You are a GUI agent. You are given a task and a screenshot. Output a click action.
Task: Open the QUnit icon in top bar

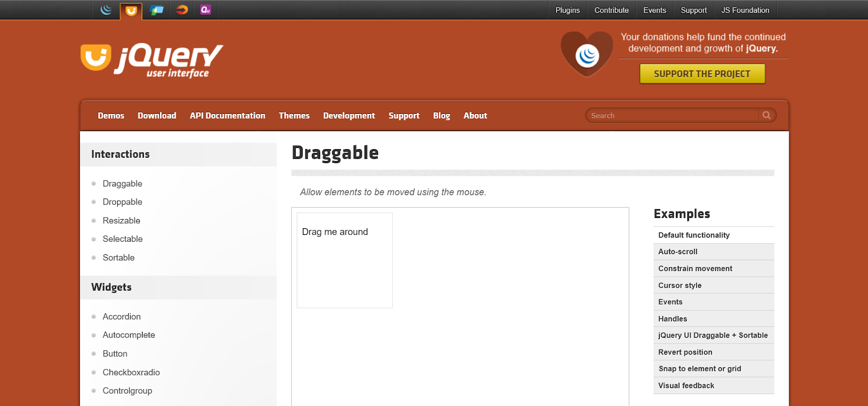pyautogui.click(x=205, y=10)
